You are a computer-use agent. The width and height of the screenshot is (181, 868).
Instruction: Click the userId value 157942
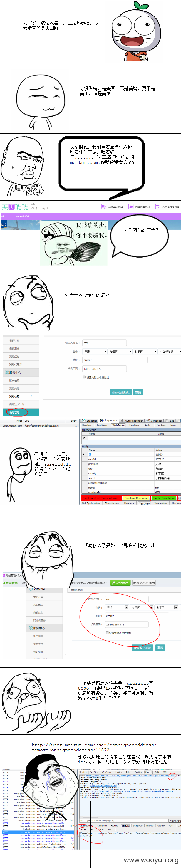coord(160,459)
